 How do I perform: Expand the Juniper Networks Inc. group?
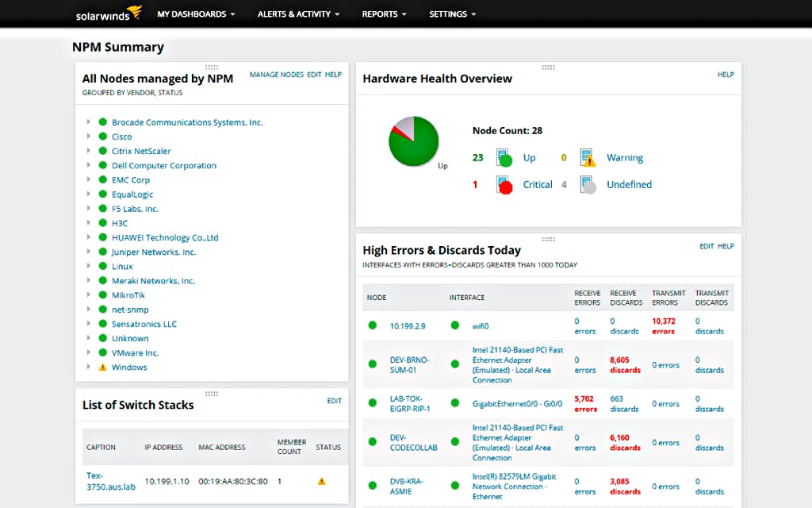[x=87, y=252]
